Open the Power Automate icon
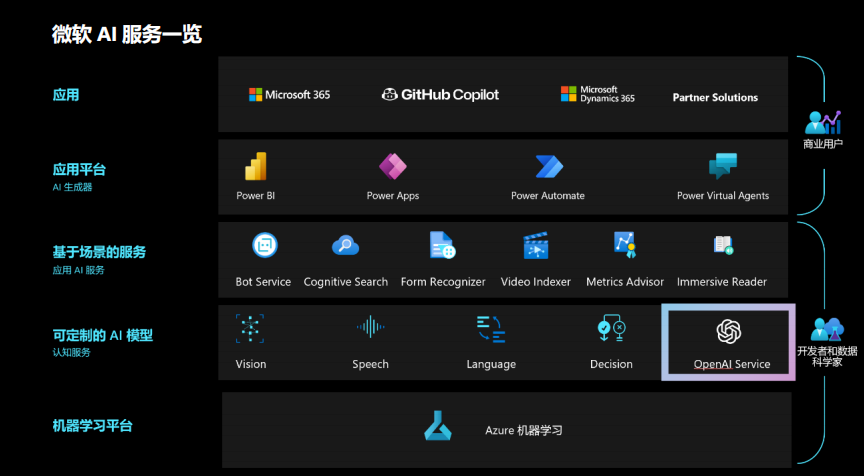Viewport: 864px width, 476px height. [549, 166]
